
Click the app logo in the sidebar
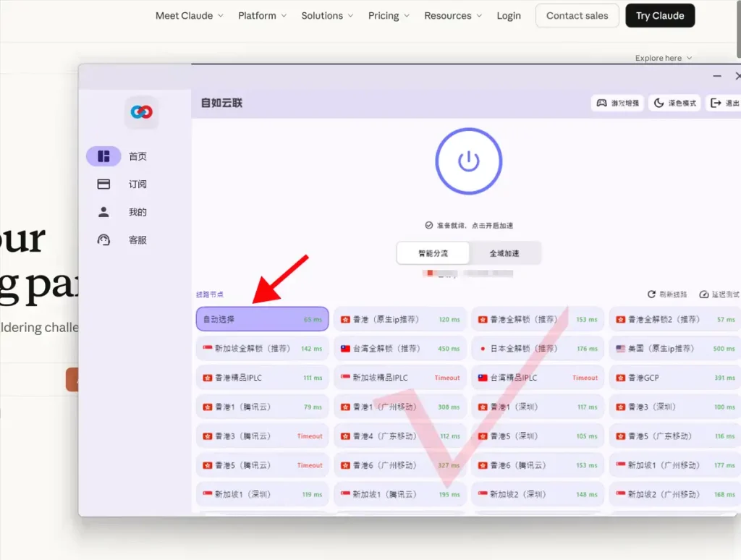click(141, 112)
